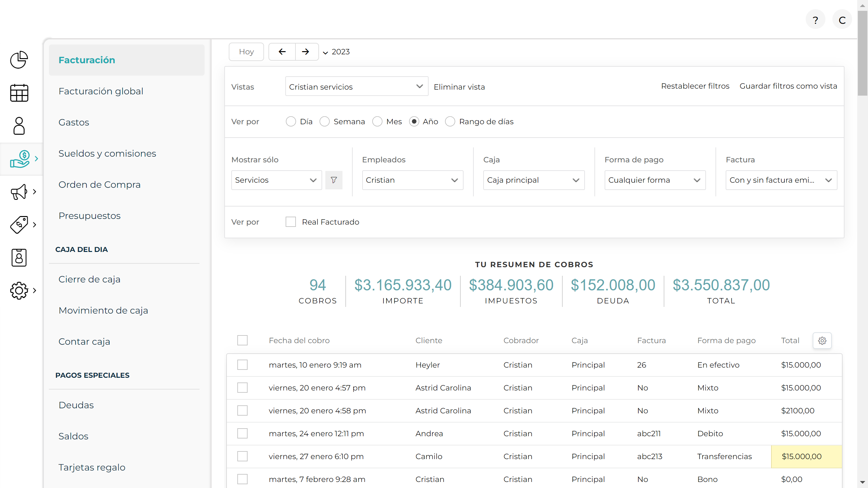Click the Hoy button
Screen dimensions: 868x488
click(246, 51)
